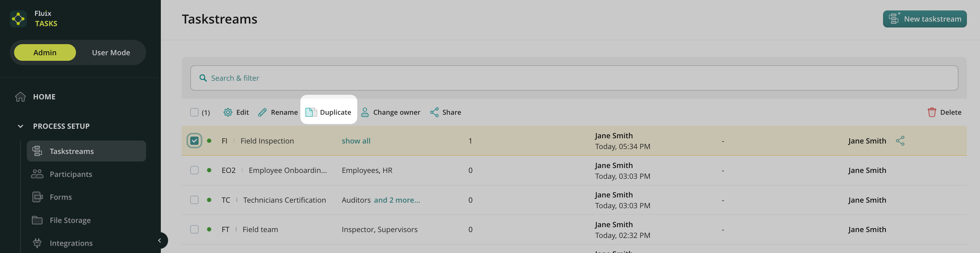This screenshot has height=253, width=980.
Task: Toggle the select-all checkbox in toolbar
Action: point(195,112)
